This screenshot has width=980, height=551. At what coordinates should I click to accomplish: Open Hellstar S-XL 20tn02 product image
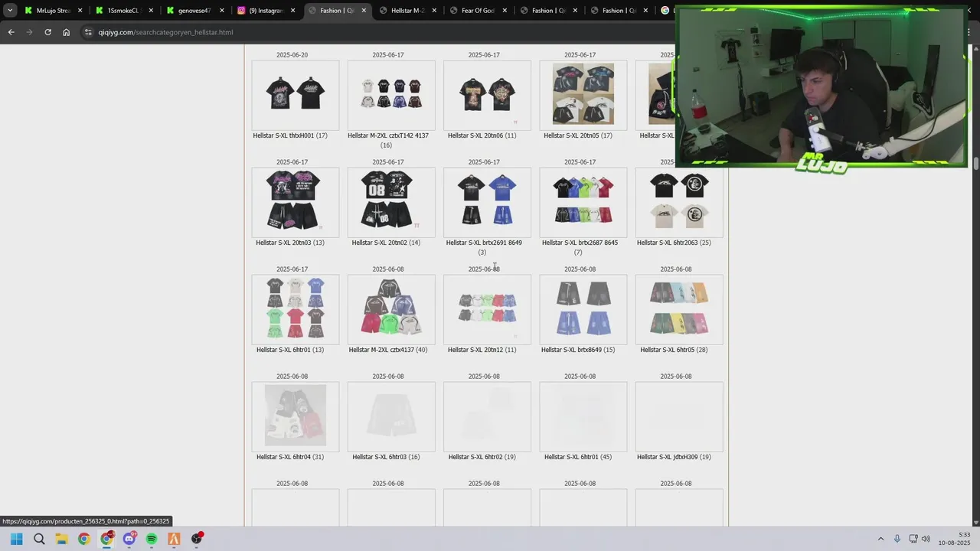391,202
